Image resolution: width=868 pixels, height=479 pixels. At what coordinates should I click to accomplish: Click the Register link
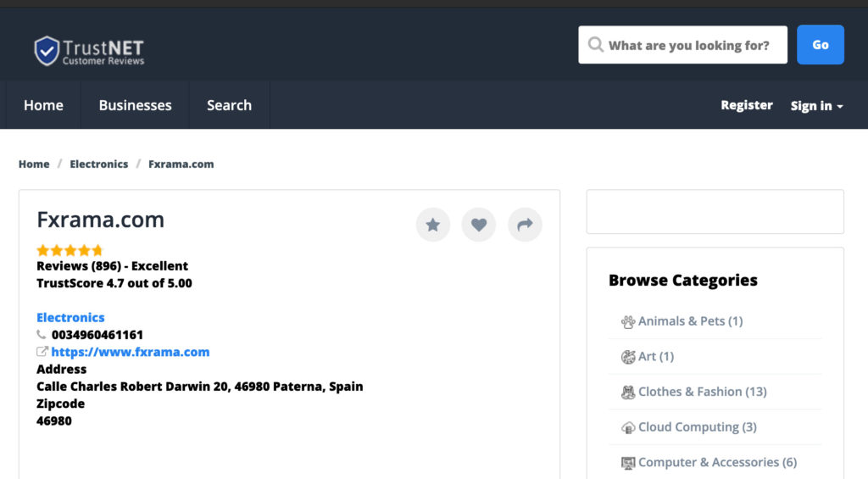pyautogui.click(x=746, y=105)
